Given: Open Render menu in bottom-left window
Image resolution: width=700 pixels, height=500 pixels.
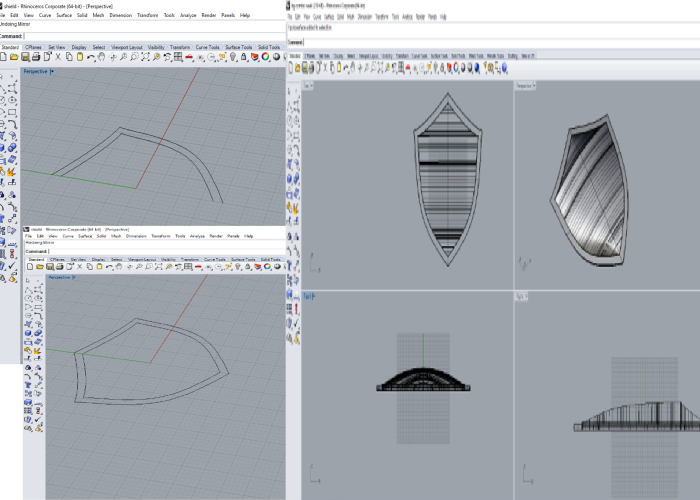Looking at the screenshot, I should point(216,236).
